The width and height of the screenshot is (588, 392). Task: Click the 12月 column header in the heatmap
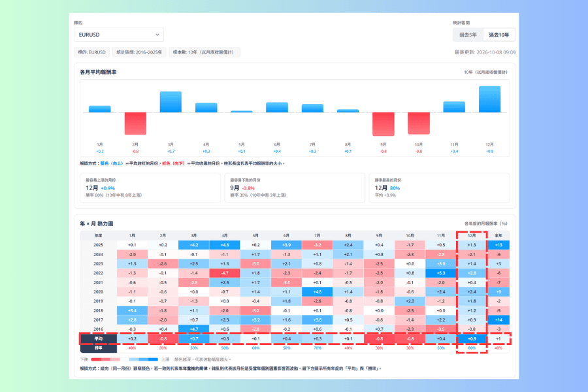point(472,236)
